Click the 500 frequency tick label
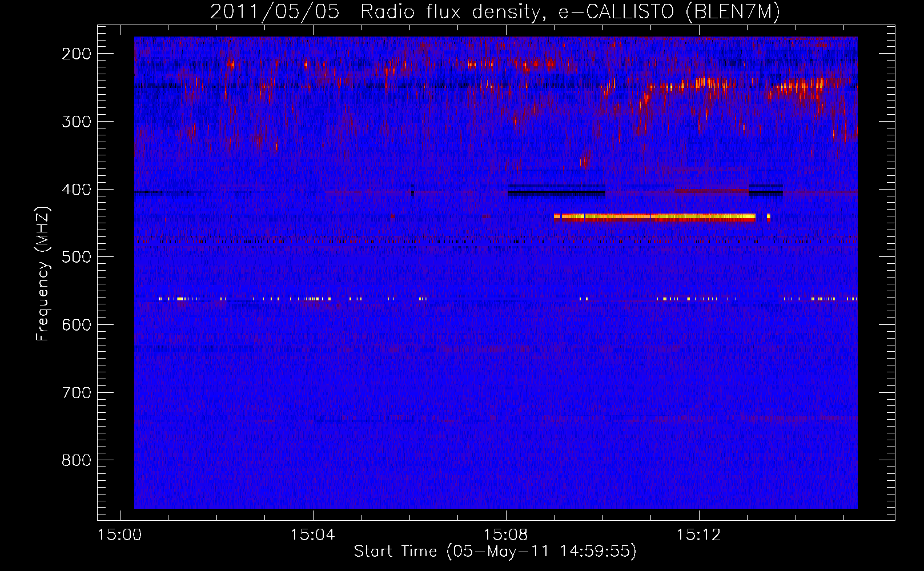 point(76,257)
